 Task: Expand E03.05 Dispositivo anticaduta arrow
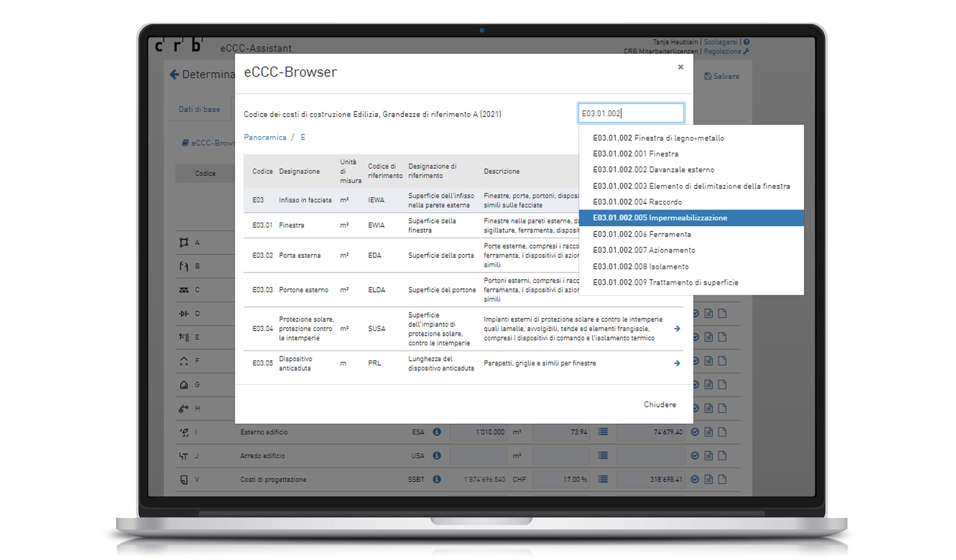coord(677,363)
